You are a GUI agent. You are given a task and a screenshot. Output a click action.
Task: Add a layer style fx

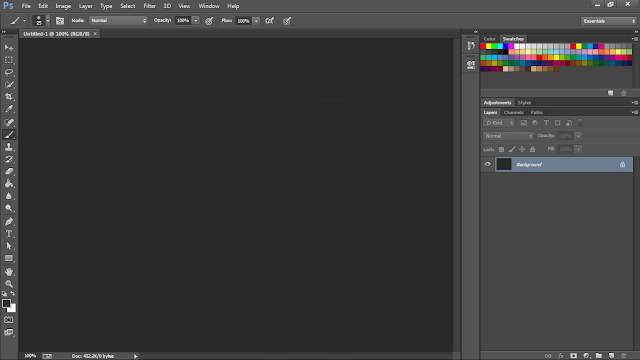point(561,356)
